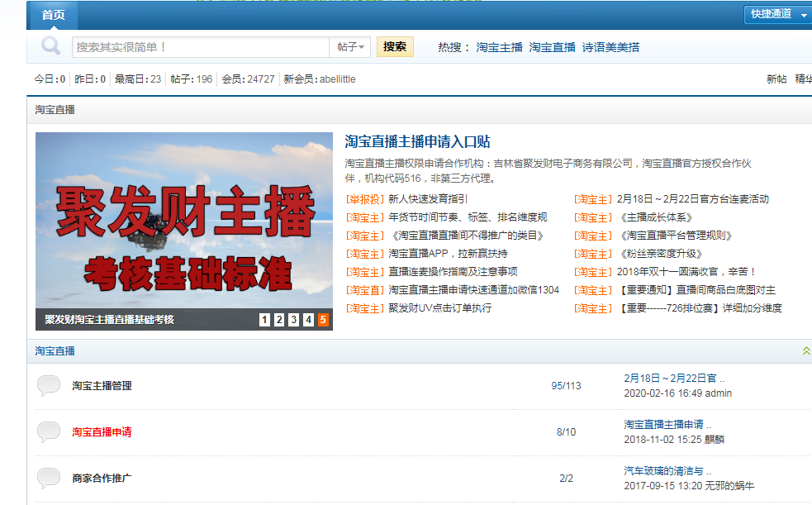Click the [举报投] category tag
The width and height of the screenshot is (812, 505).
pyautogui.click(x=365, y=199)
